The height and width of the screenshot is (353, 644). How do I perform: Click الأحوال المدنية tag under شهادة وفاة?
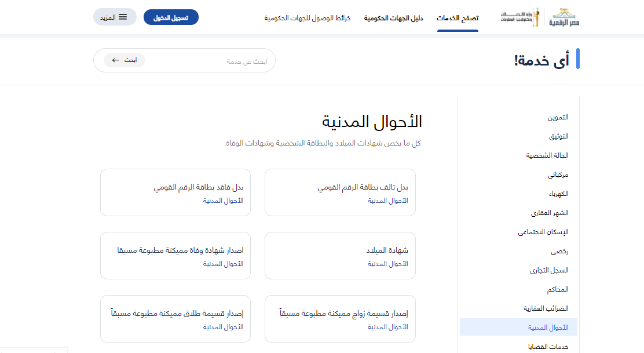[223, 264]
